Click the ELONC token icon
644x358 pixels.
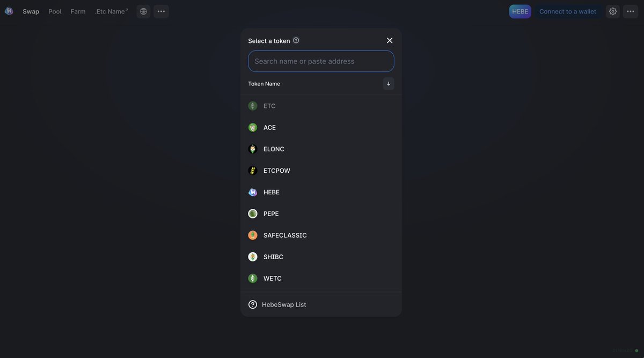[x=253, y=149]
